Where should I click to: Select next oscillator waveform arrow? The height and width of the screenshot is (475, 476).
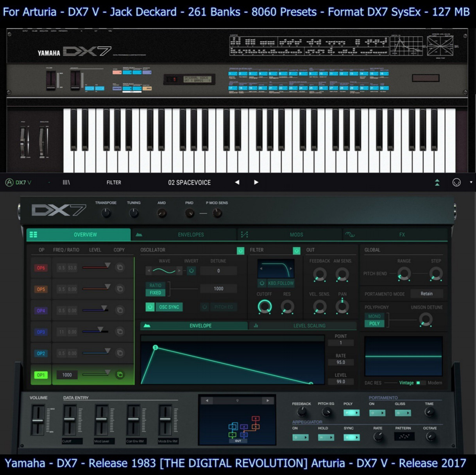[x=179, y=270]
